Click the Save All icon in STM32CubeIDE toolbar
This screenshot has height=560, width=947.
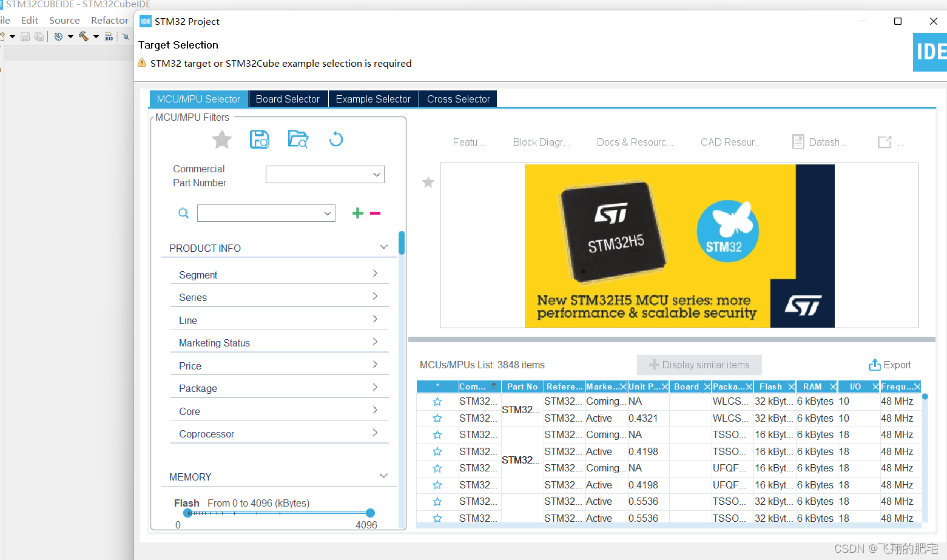[x=39, y=37]
